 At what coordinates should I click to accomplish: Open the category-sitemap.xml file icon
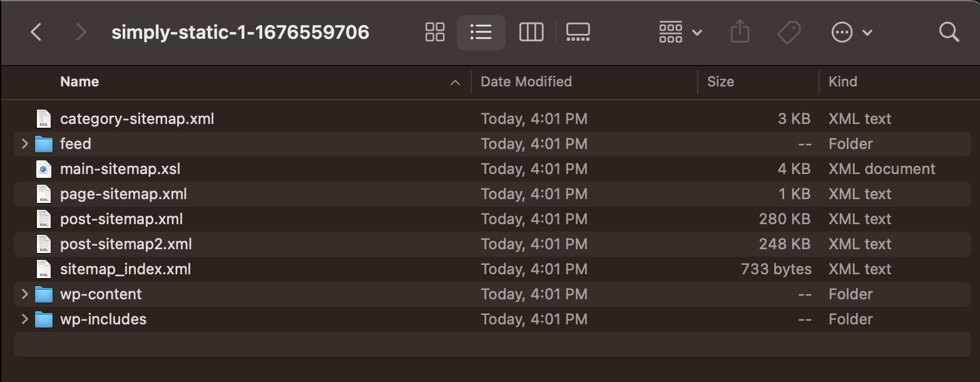44,118
